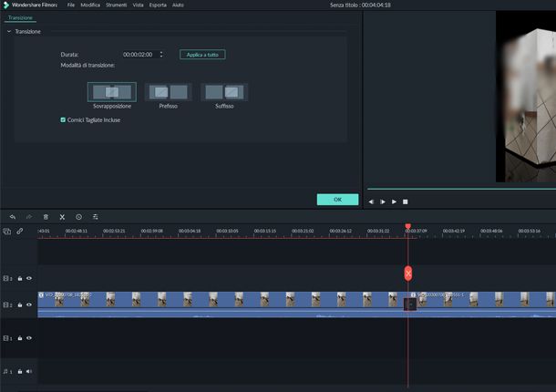The width and height of the screenshot is (556, 392).
Task: Lock video track 3
Action: tap(20, 278)
